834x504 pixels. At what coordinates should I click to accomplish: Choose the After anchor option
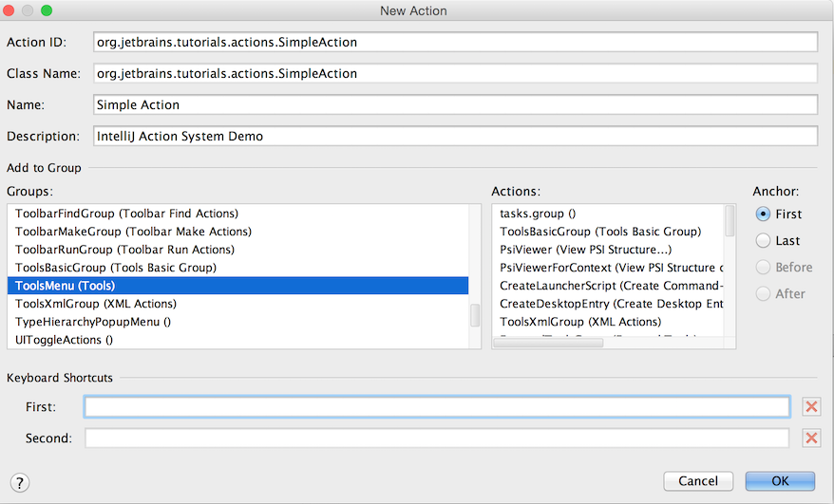click(763, 293)
